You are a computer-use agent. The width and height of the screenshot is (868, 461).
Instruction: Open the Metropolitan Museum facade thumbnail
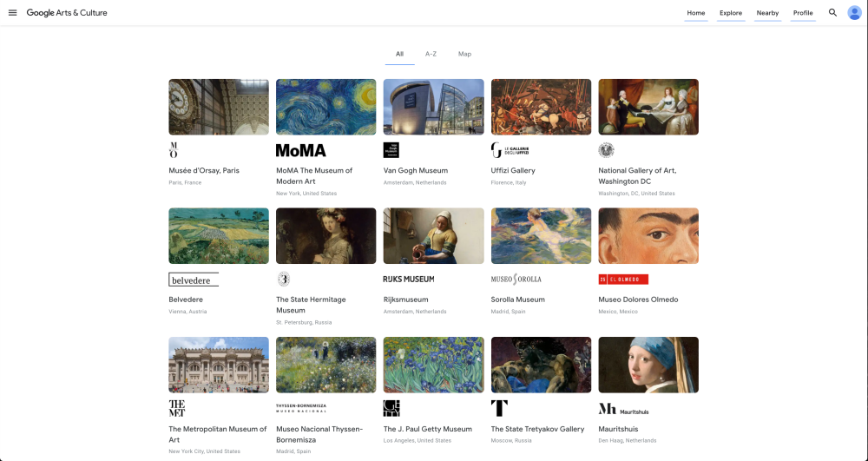click(219, 365)
